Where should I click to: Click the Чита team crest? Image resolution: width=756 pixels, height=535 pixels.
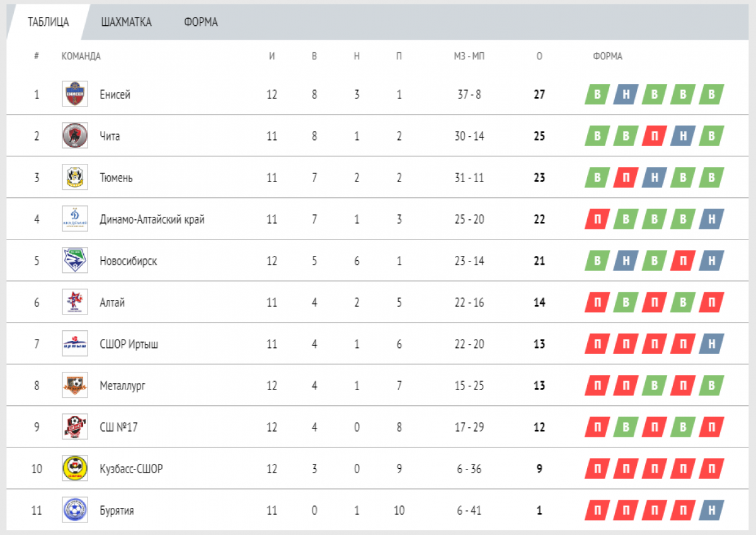pyautogui.click(x=74, y=136)
